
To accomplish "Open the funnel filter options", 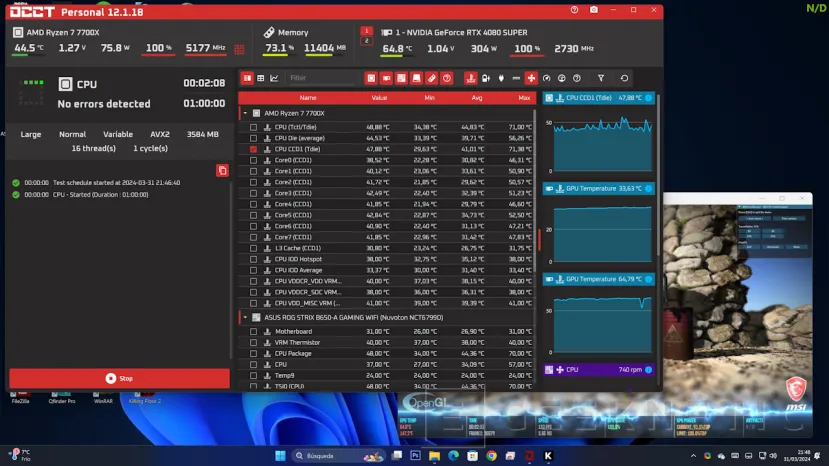I will point(601,78).
